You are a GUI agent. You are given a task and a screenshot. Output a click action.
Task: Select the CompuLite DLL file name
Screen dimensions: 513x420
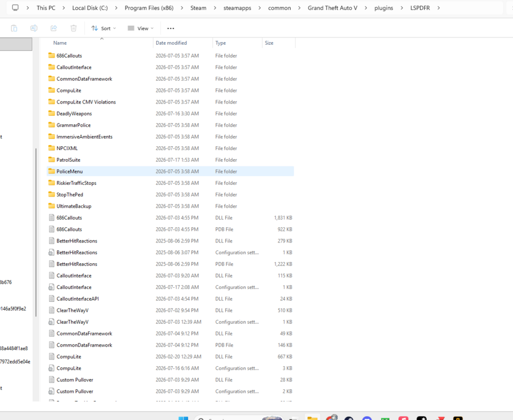pyautogui.click(x=69, y=357)
